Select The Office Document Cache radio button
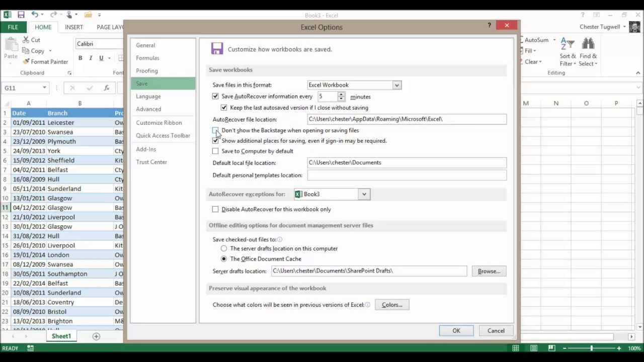This screenshot has width=644, height=362. [x=224, y=259]
